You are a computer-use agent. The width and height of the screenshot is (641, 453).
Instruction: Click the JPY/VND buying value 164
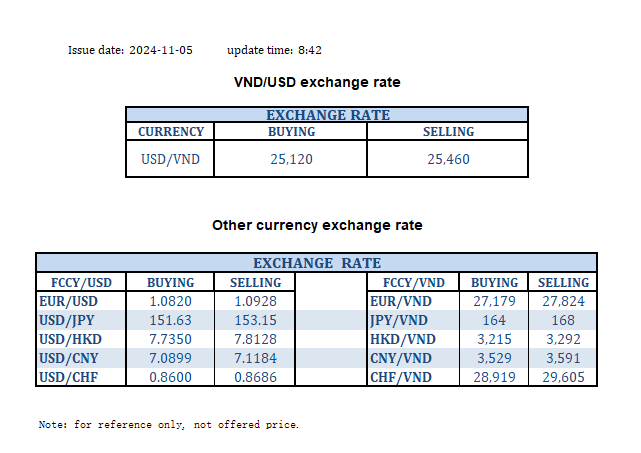pyautogui.click(x=494, y=319)
